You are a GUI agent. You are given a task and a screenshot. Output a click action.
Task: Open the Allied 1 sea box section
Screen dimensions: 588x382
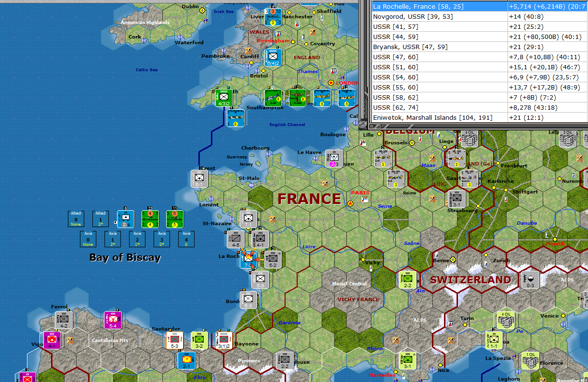(x=100, y=219)
